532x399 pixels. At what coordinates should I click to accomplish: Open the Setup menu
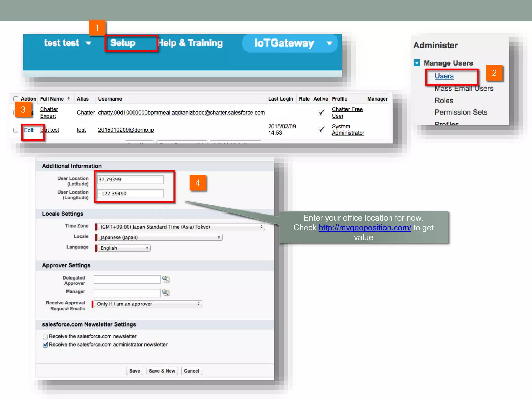click(123, 43)
